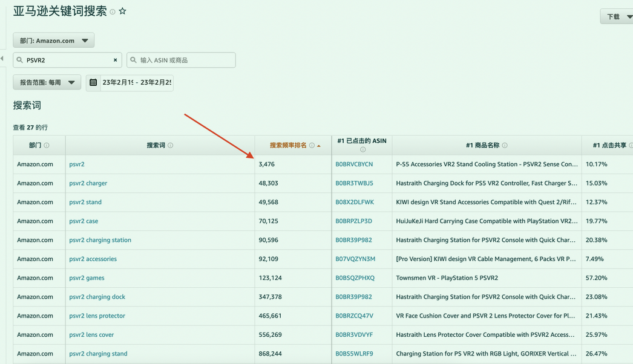Select the rank value 123,124
Screen dimensions: 633x364
pyautogui.click(x=271, y=278)
